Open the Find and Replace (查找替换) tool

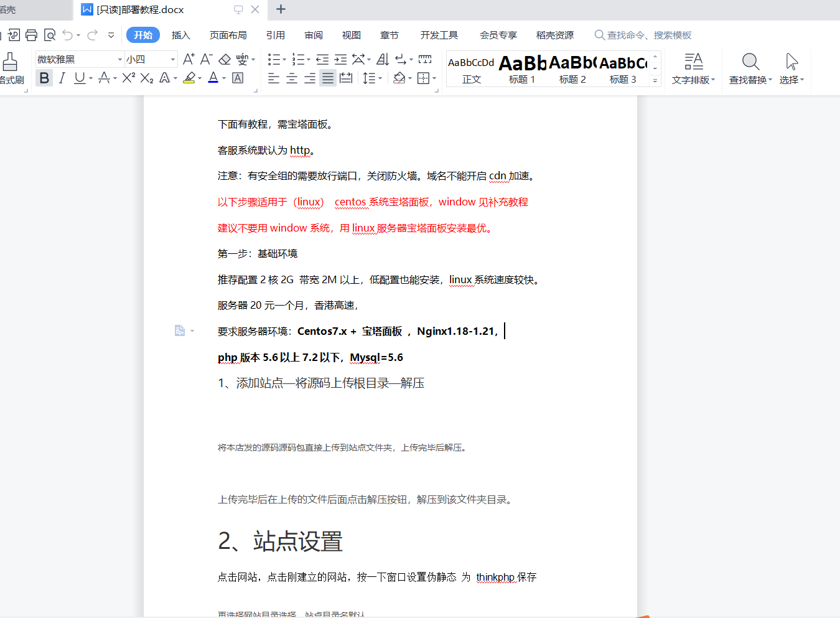click(750, 70)
